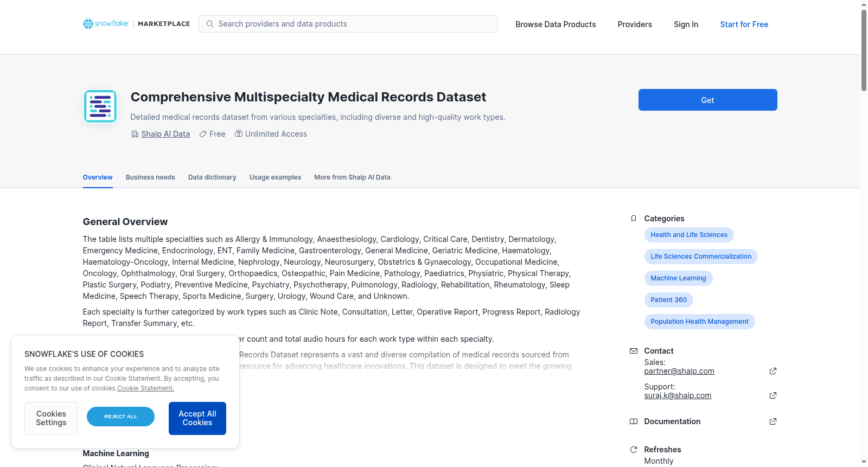Email suraj.k@shaip.com support contact
Viewport: 868px width, 467px height.
tap(678, 395)
